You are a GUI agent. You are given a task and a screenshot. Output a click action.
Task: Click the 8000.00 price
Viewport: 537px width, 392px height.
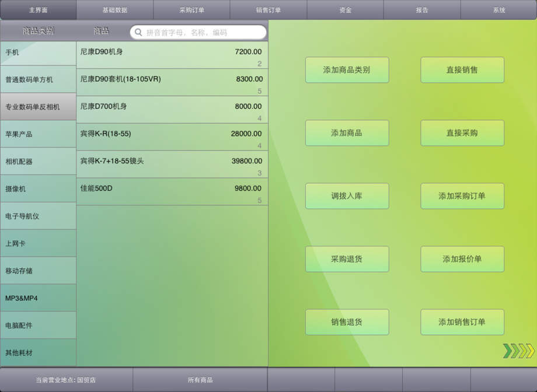point(248,107)
